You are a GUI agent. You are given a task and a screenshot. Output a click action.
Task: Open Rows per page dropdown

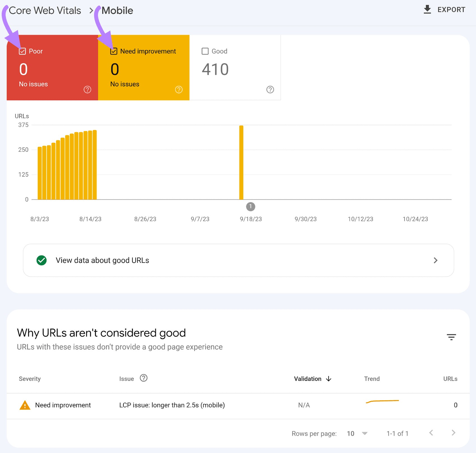point(364,433)
